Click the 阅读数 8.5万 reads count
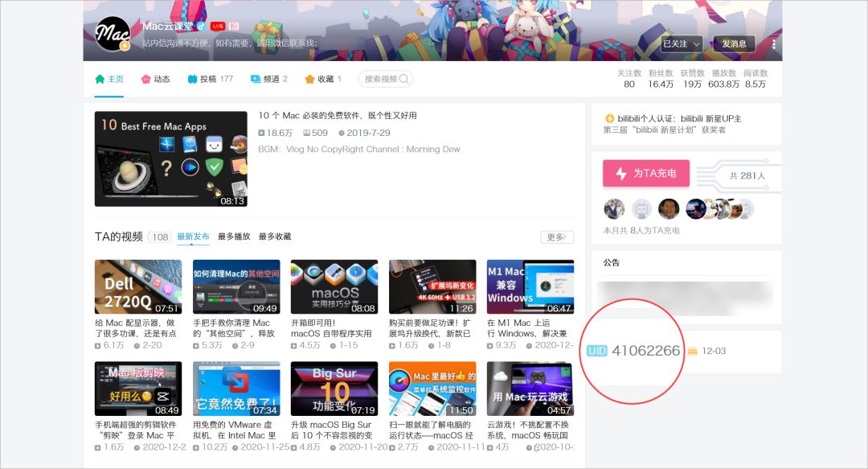This screenshot has width=868, height=469. (755, 79)
